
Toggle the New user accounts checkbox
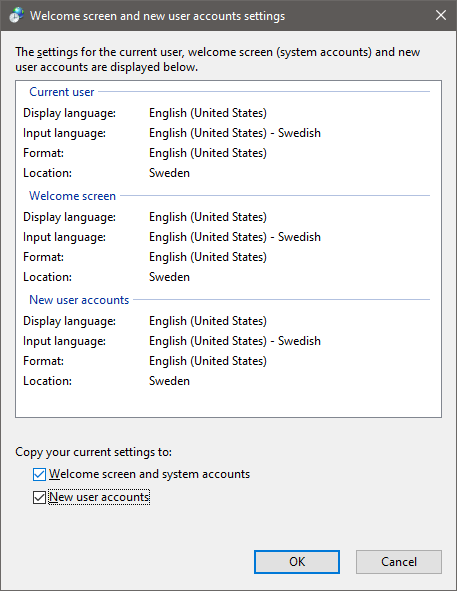pos(39,497)
